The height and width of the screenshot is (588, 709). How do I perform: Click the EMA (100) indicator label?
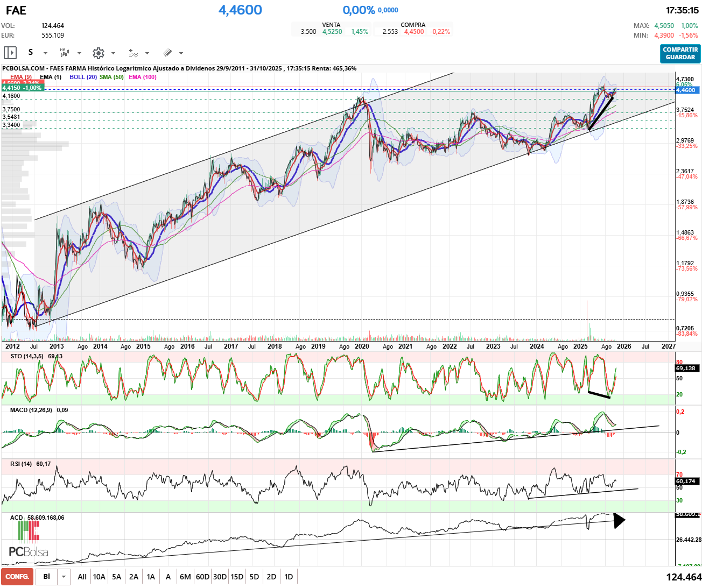coord(143,77)
